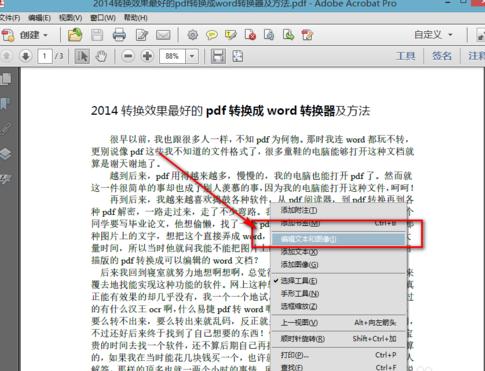Click the document title heading text

230,111
